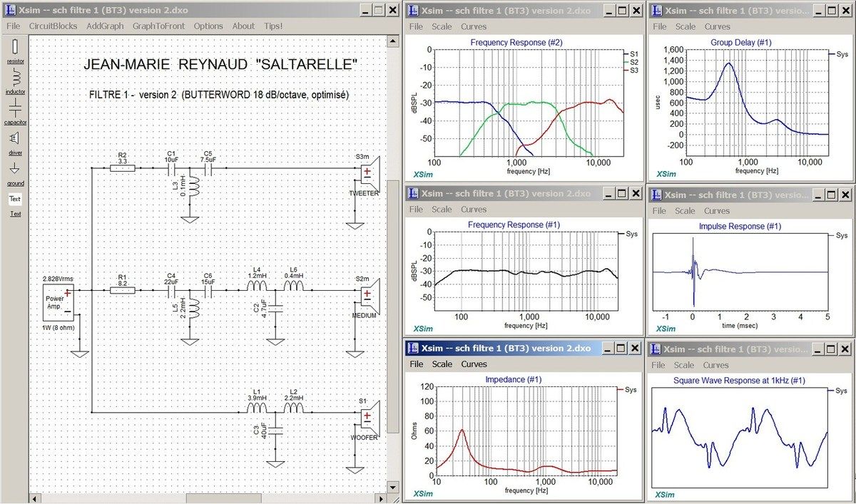Open the Tips! menu
Screen dimensions: 856x504
(273, 26)
